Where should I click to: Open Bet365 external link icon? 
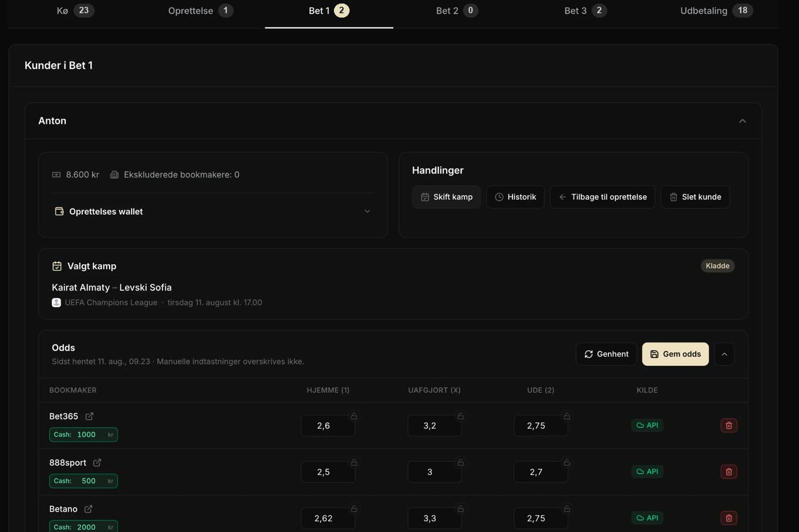(x=90, y=417)
